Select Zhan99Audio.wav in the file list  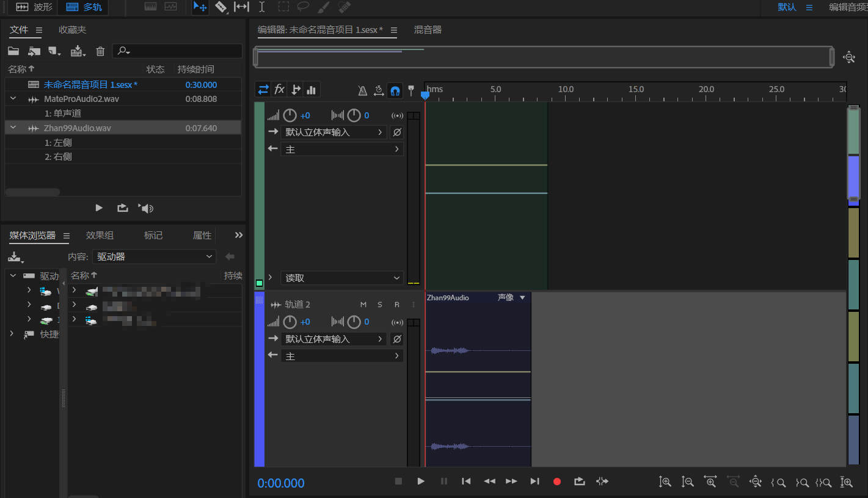pos(78,128)
